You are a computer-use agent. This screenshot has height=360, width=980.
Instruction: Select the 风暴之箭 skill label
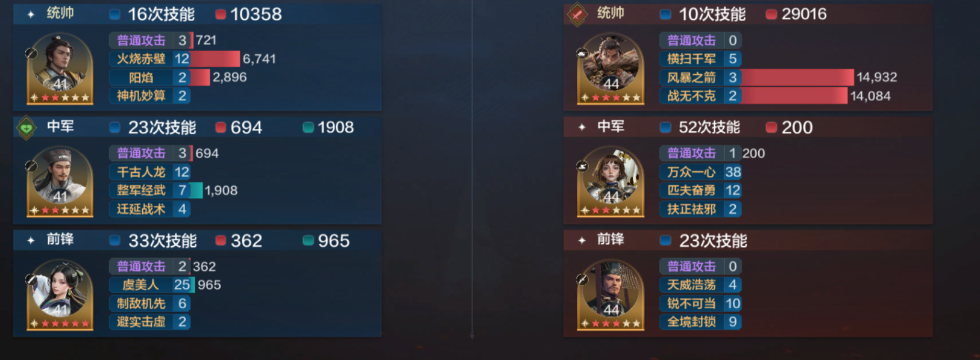coord(691,78)
